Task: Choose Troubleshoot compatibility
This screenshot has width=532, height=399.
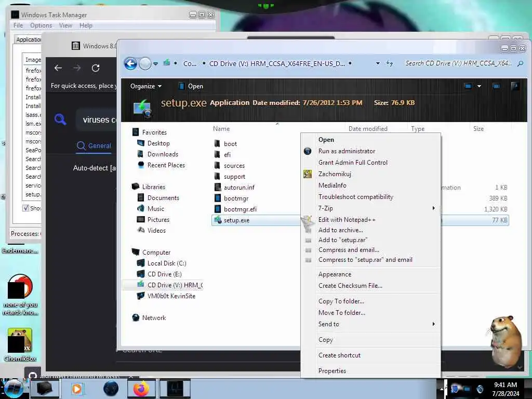Action: [x=370, y=197]
